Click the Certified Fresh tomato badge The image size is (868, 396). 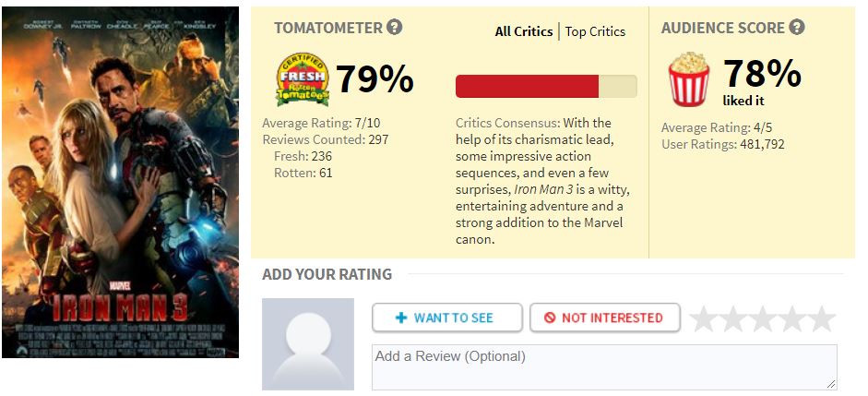click(x=303, y=78)
